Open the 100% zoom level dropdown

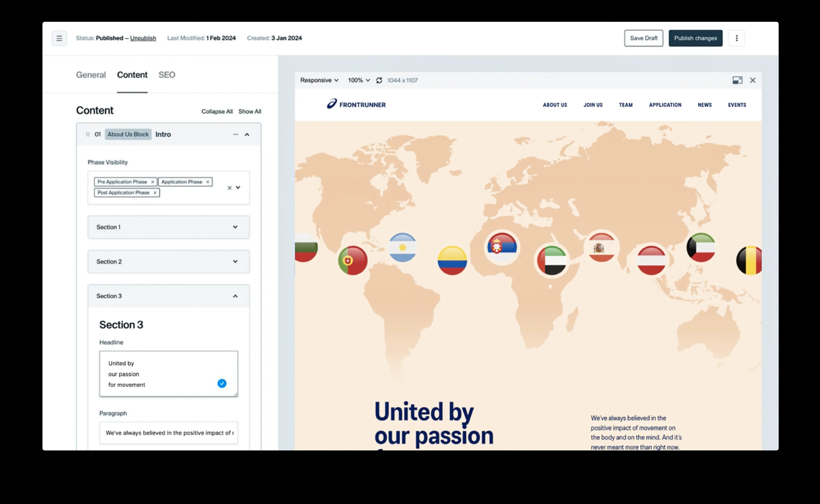(358, 80)
